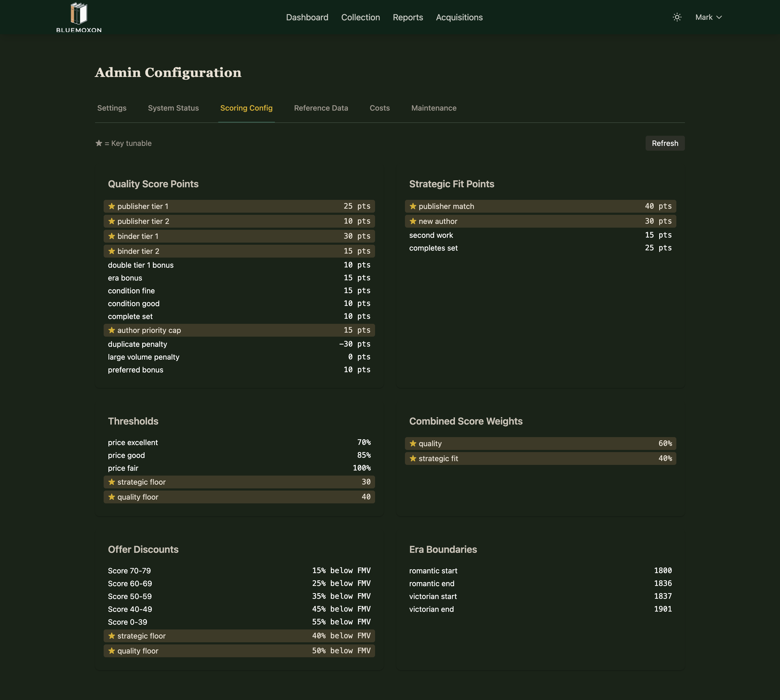Click the BlueMoxon logo
Screen dimensions: 780x700
(79, 17)
